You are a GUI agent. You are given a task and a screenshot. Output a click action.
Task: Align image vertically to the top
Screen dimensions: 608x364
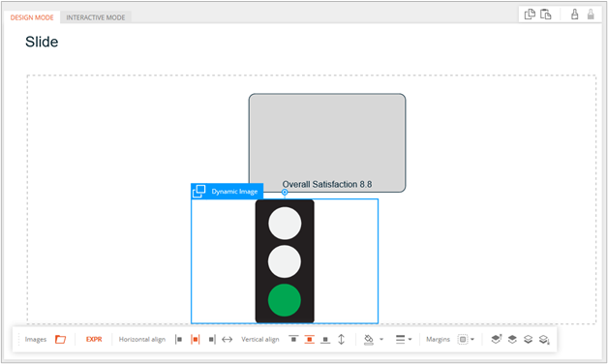(293, 339)
